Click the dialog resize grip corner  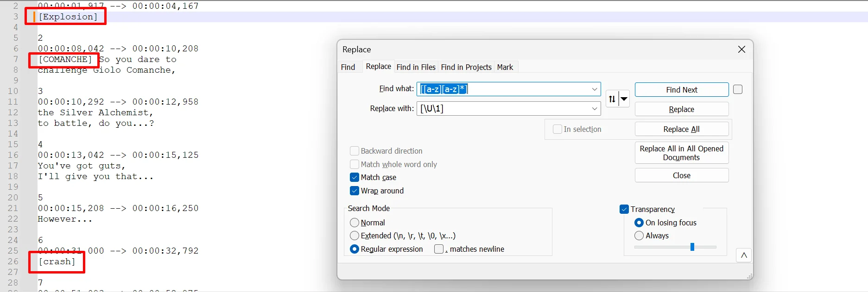click(x=749, y=276)
